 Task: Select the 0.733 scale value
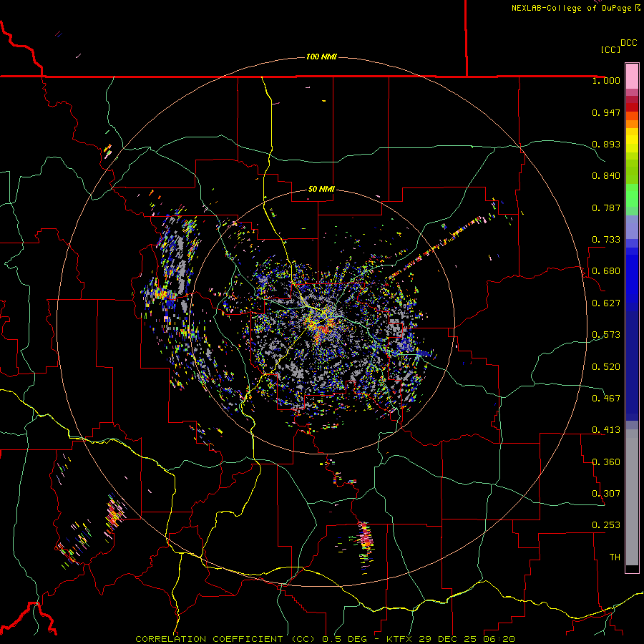(x=606, y=240)
